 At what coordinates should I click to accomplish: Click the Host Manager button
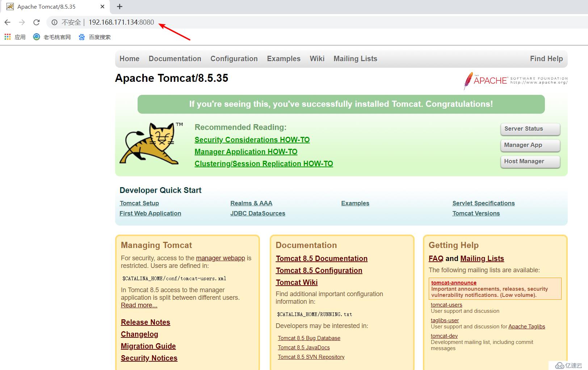point(530,161)
